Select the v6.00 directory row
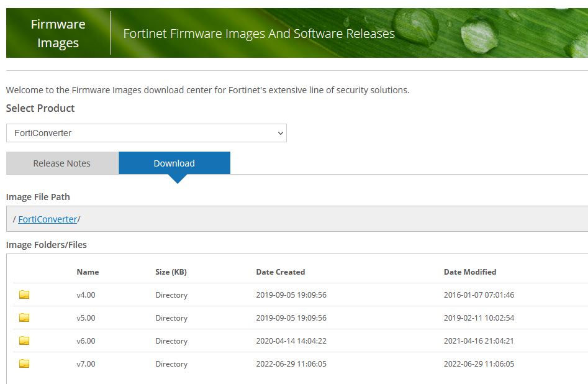Image resolution: width=588 pixels, height=384 pixels. tap(86, 341)
